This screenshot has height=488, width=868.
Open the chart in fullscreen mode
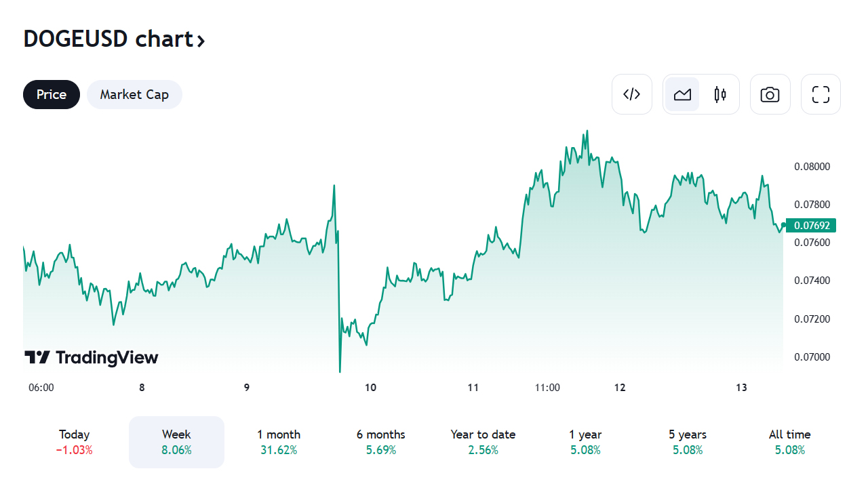click(821, 94)
